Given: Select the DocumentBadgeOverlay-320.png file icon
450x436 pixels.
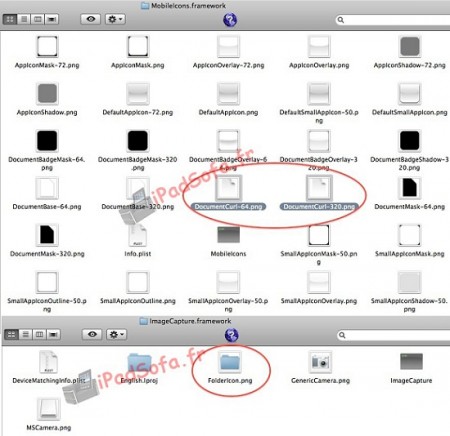Looking at the screenshot, I should [319, 141].
